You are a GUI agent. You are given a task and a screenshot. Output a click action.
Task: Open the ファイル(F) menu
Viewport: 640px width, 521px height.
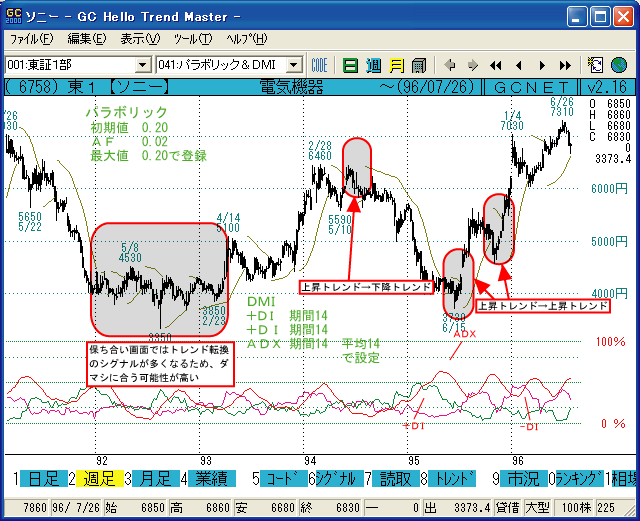pyautogui.click(x=31, y=39)
